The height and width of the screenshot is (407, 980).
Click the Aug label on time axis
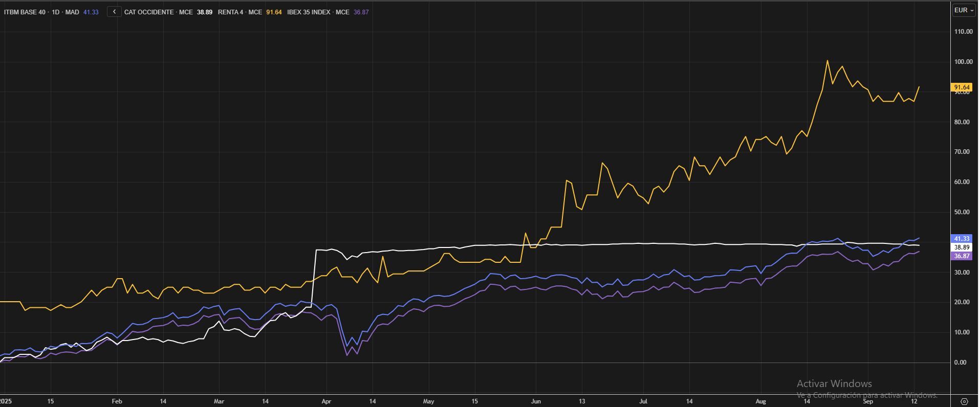[761, 401]
